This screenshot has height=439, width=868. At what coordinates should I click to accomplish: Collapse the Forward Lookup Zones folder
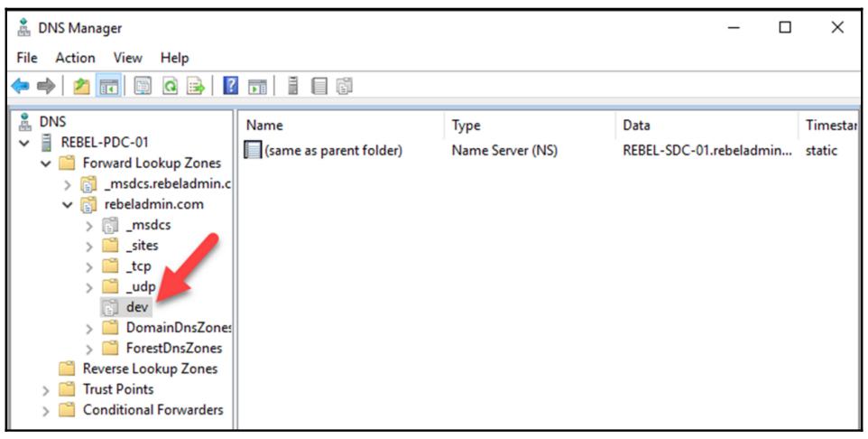(45, 163)
